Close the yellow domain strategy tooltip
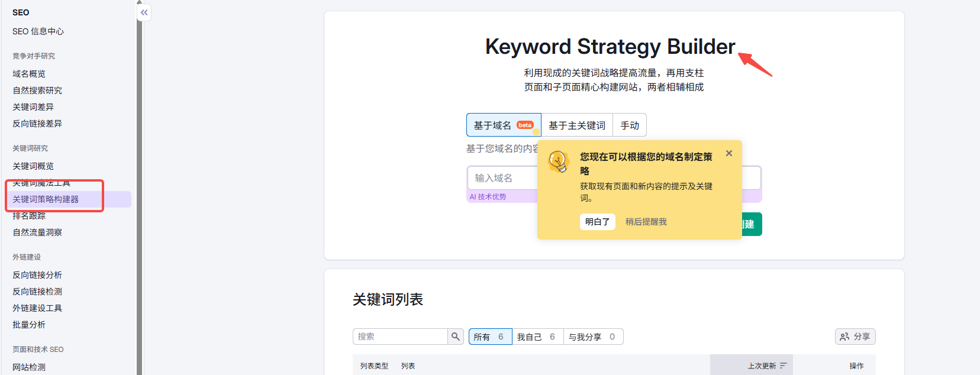The width and height of the screenshot is (980, 375). coord(729,153)
